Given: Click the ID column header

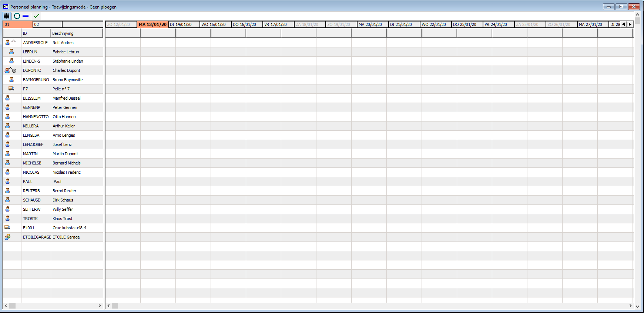Looking at the screenshot, I should click(x=36, y=33).
